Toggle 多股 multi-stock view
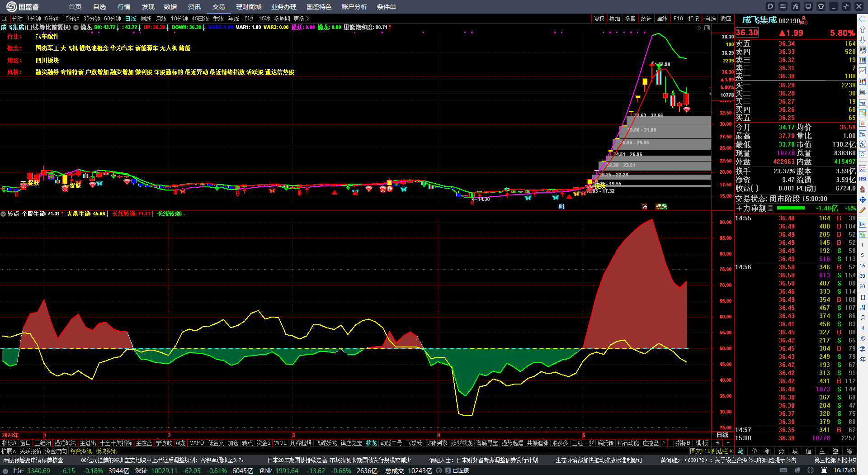This screenshot has width=868, height=475. pos(630,19)
